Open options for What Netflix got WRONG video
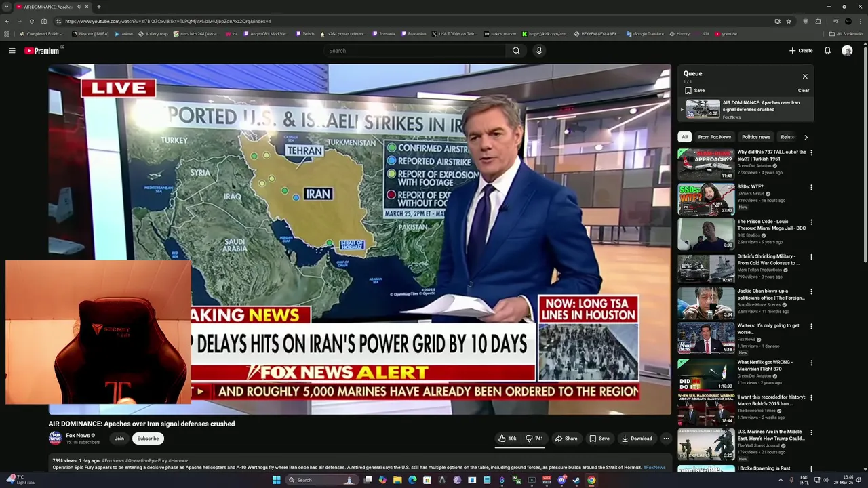The height and width of the screenshot is (488, 868). 811,363
